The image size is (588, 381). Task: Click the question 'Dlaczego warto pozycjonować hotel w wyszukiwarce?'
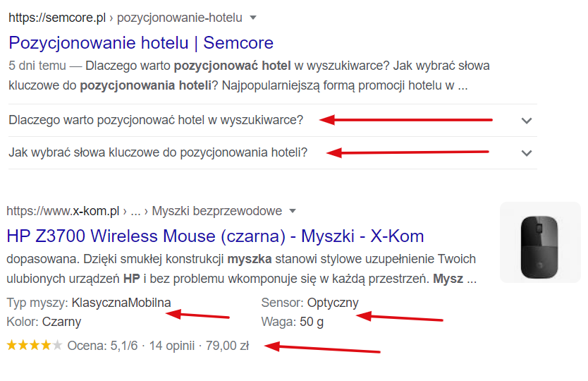coord(156,120)
